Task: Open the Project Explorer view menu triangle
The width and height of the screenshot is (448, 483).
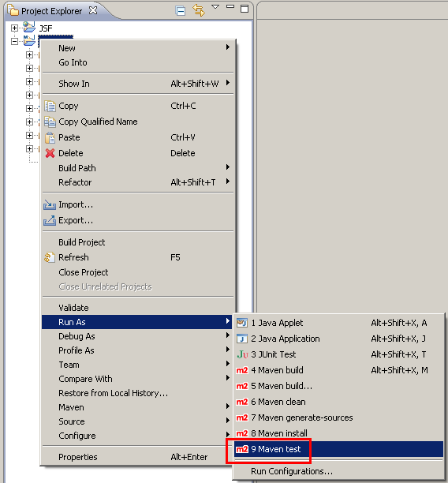Action: (x=215, y=6)
